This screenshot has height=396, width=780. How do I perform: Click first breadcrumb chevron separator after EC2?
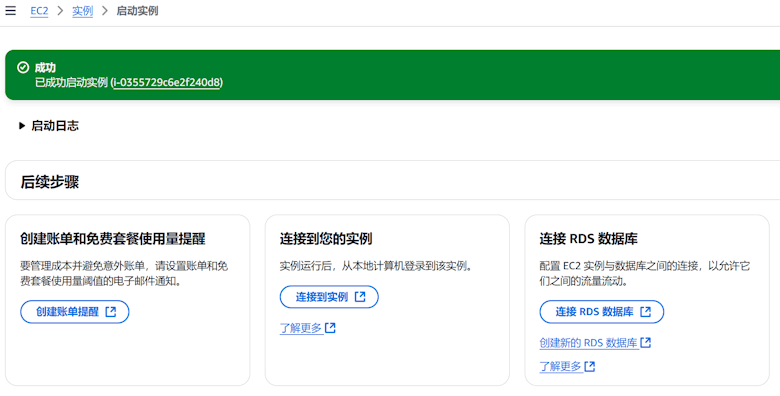point(60,11)
